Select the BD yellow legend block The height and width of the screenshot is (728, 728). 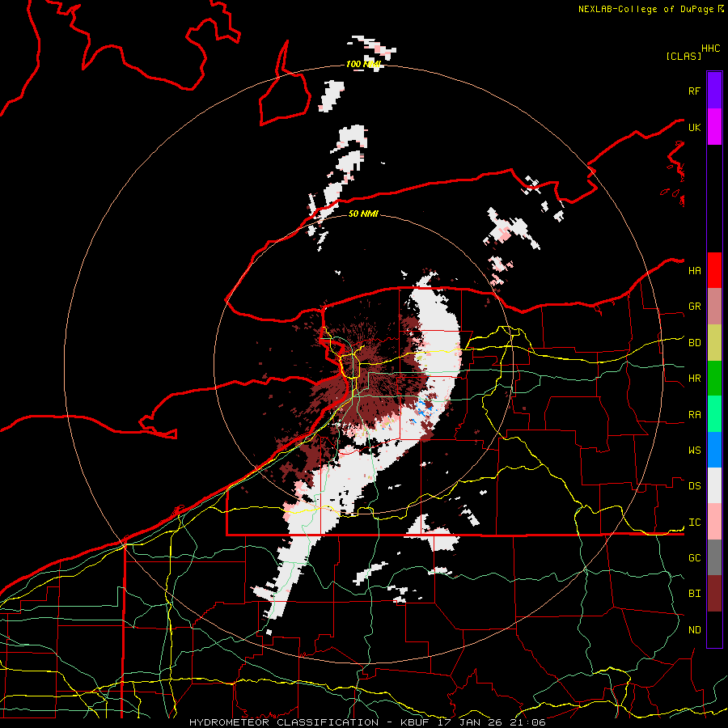pos(714,343)
